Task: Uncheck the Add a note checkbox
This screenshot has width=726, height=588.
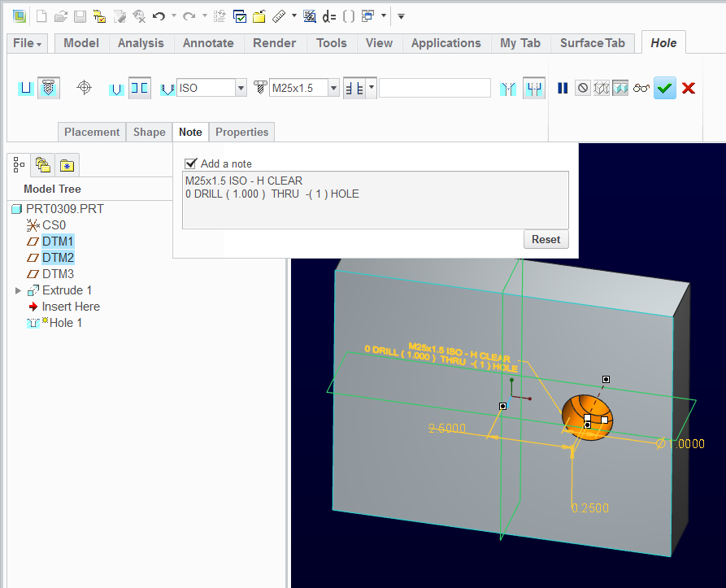Action: [190, 163]
